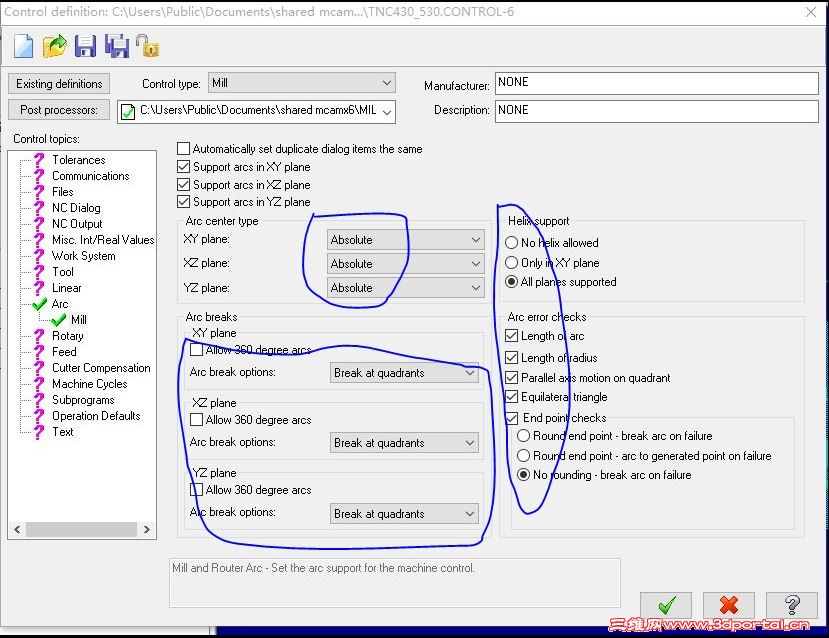Create a new control definition file

23,46
